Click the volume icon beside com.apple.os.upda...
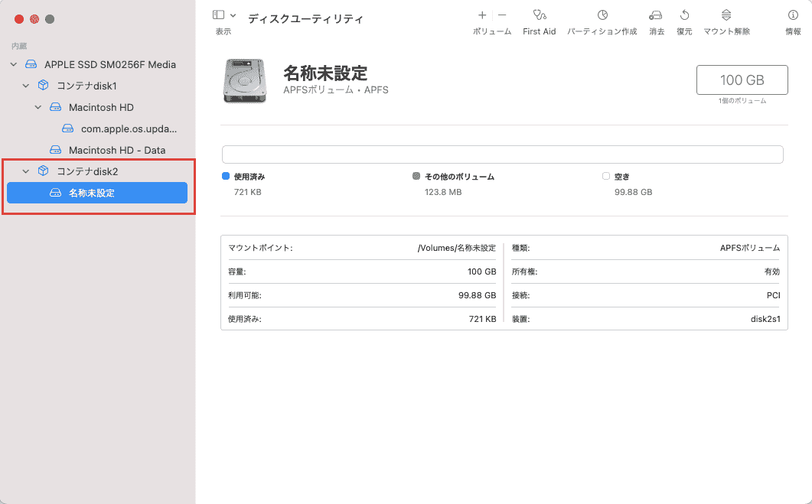Image resolution: width=812 pixels, height=504 pixels. click(68, 128)
